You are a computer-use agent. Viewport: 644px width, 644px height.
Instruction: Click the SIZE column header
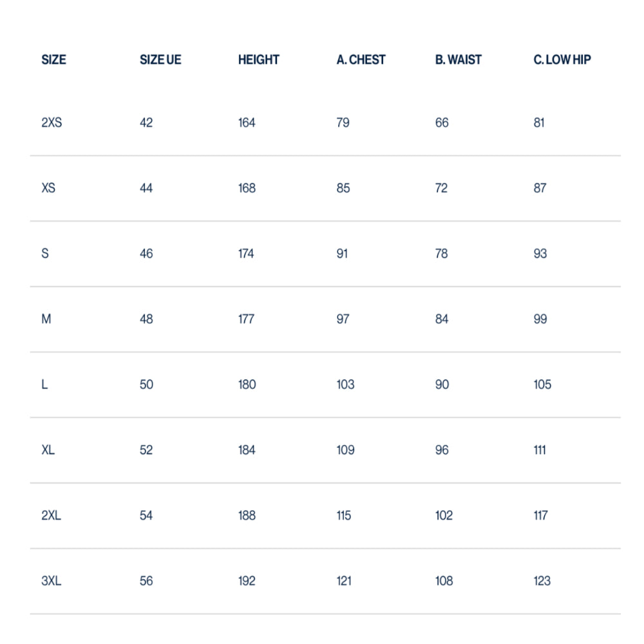point(54,60)
